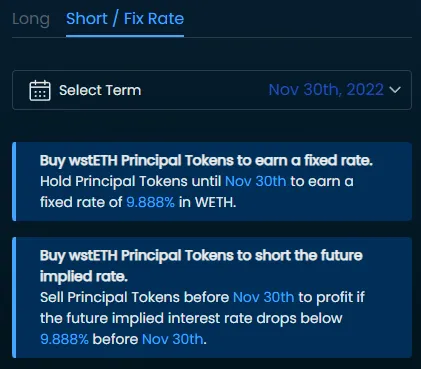Viewport: 421px width, 369px height.
Task: Expand the term dropdown chevron arrow
Action: click(395, 90)
